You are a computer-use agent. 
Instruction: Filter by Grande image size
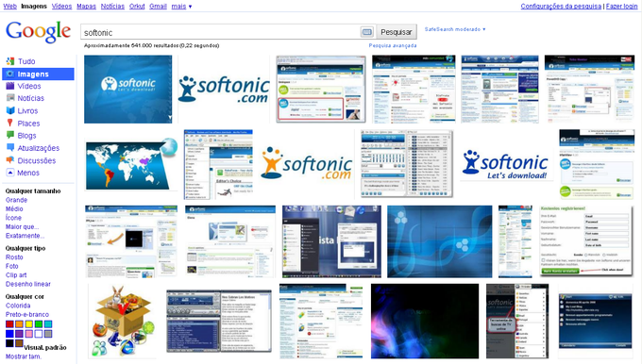click(16, 200)
